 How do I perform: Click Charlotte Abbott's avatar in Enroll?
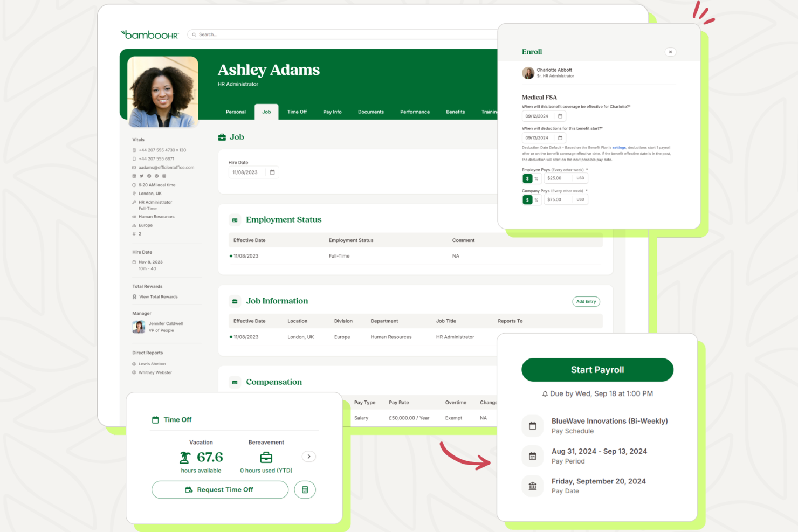tap(528, 73)
